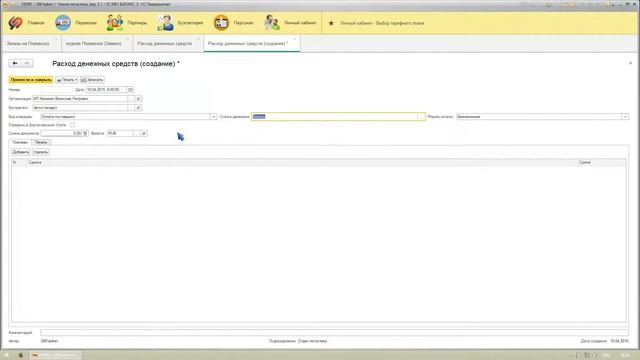Choose Контрагент via its ellipsis select button
Image resolution: width=640 pixels, height=360 pixels.
131,108
